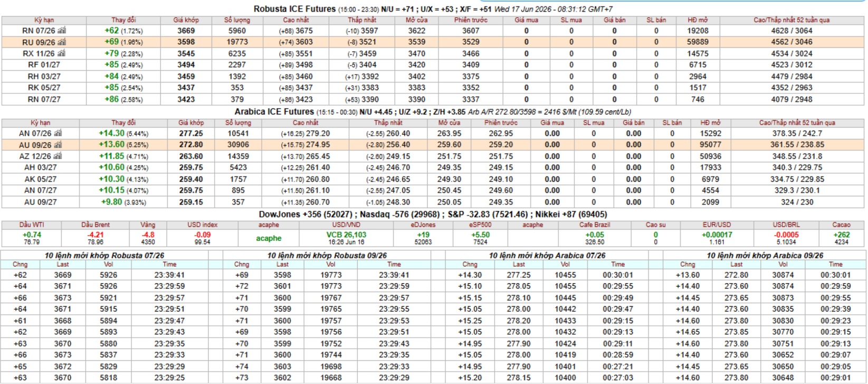Click the AH 03/27 Arabica contract label
868x384 pixels.
coord(41,167)
